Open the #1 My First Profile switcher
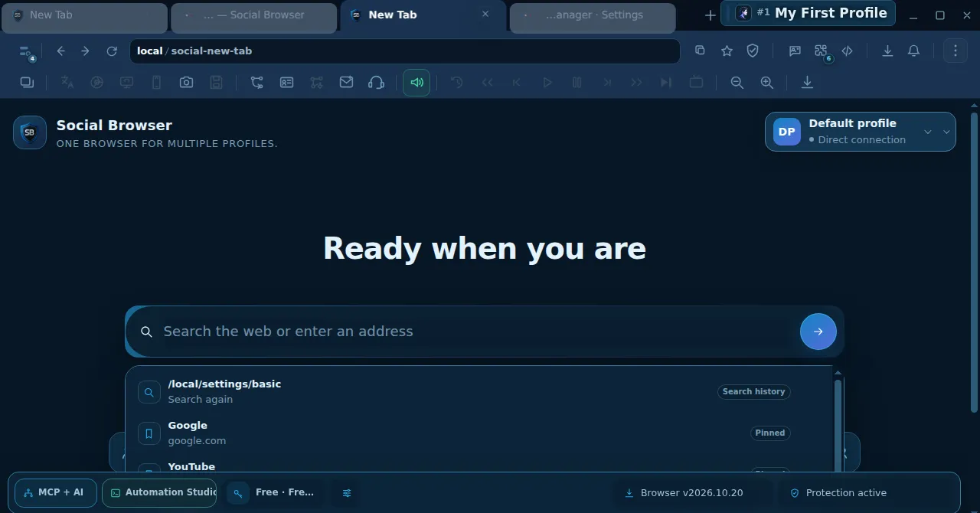980x513 pixels. (x=808, y=13)
